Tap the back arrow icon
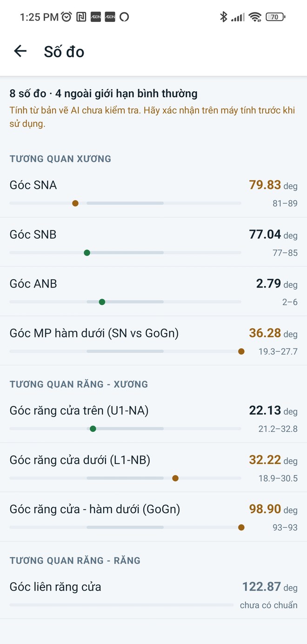 click(x=20, y=51)
